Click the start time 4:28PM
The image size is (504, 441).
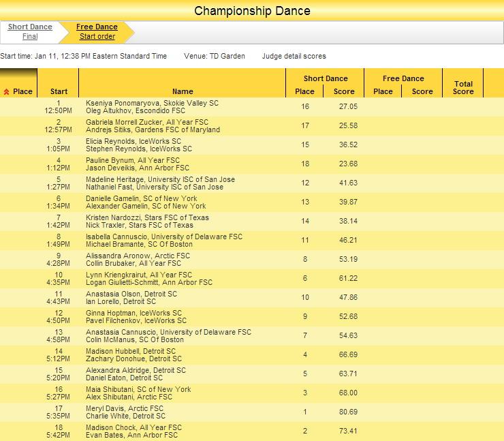[x=58, y=263]
